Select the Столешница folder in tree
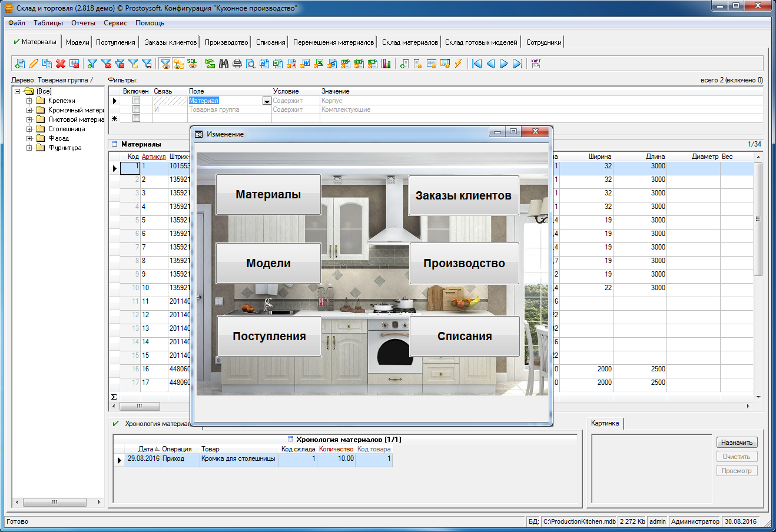The width and height of the screenshot is (776, 532). tap(67, 129)
